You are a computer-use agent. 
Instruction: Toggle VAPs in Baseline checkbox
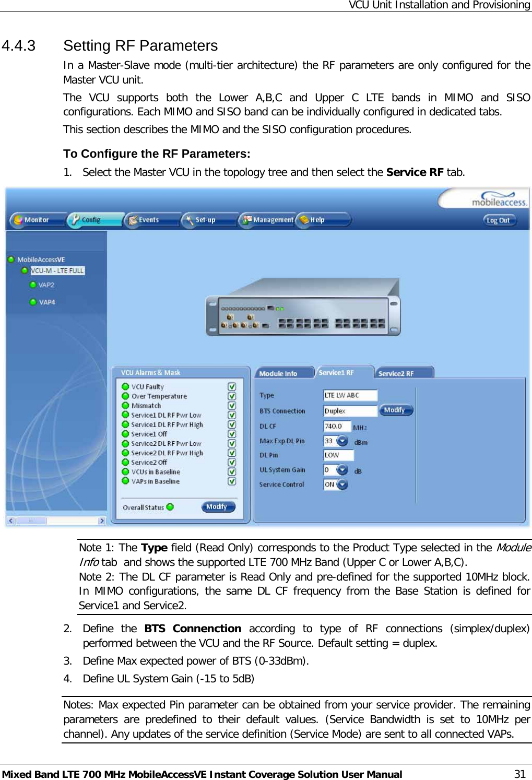click(232, 481)
